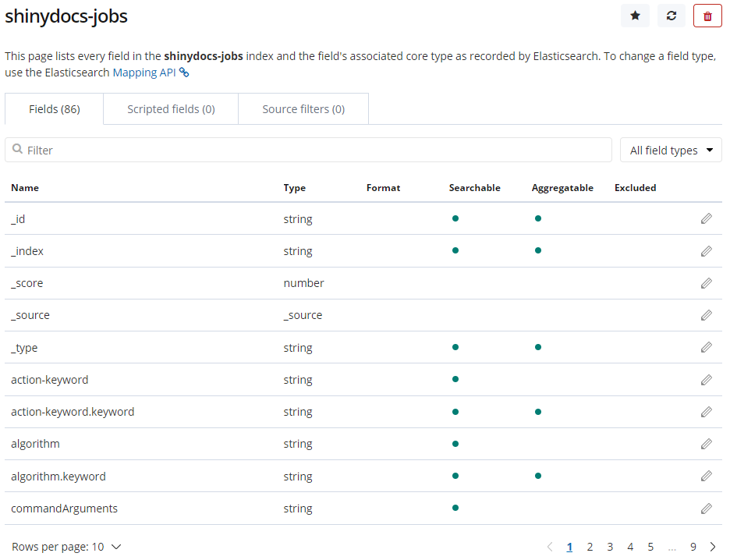Sort by Name column header
Image resolution: width=730 pixels, height=560 pixels.
(25, 188)
